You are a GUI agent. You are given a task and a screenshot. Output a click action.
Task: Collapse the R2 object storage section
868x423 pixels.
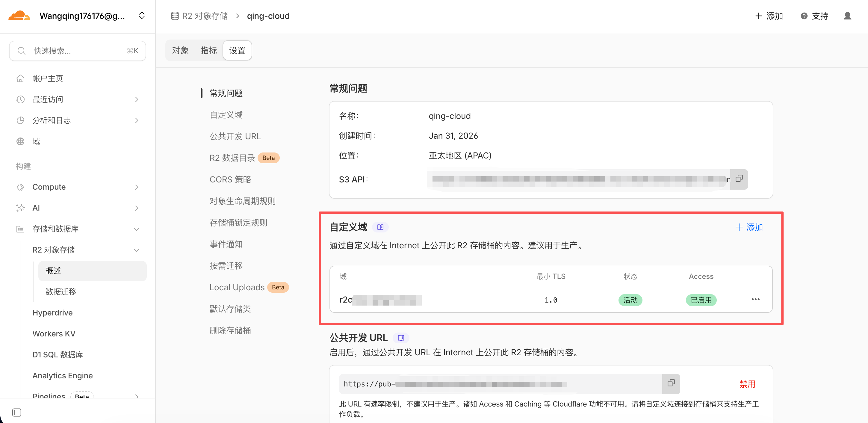137,250
